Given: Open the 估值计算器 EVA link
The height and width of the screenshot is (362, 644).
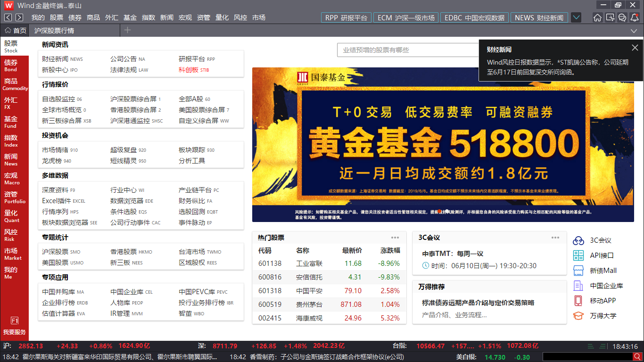Looking at the screenshot, I should pyautogui.click(x=64, y=313).
